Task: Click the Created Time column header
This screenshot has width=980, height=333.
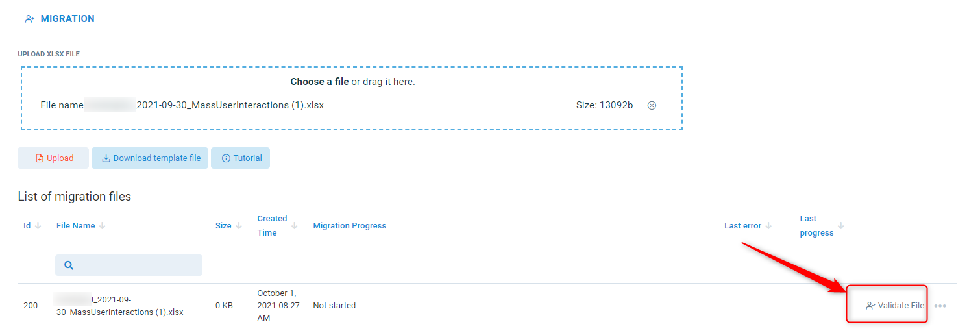Action: (272, 226)
